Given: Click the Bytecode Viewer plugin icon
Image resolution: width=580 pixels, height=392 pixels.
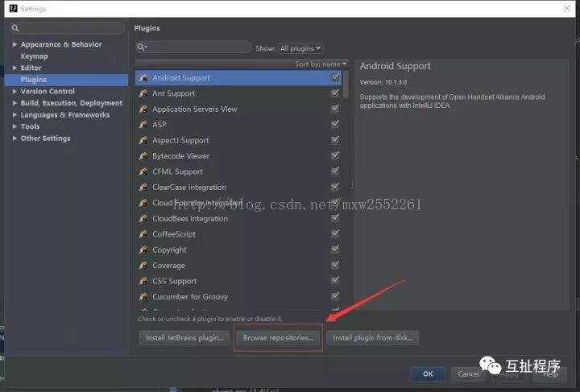Looking at the screenshot, I should click(x=143, y=156).
